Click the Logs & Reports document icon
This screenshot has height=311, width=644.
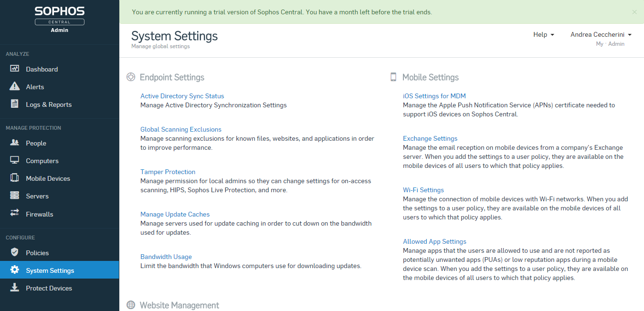[x=14, y=104]
